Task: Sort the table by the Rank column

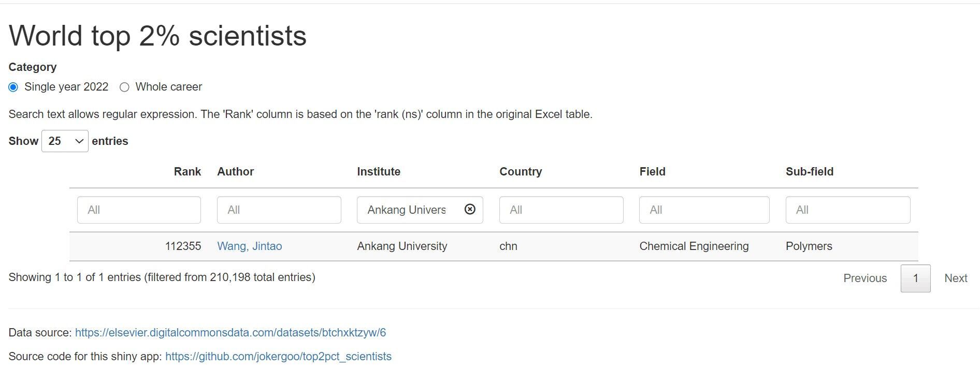Action: click(187, 172)
